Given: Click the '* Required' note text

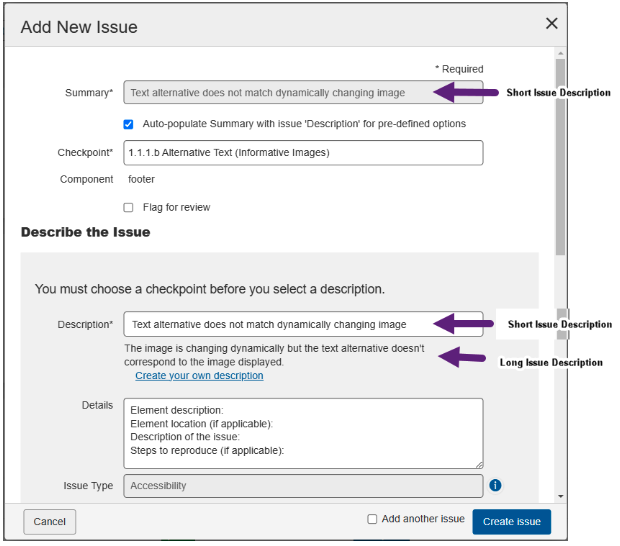Looking at the screenshot, I should (459, 69).
